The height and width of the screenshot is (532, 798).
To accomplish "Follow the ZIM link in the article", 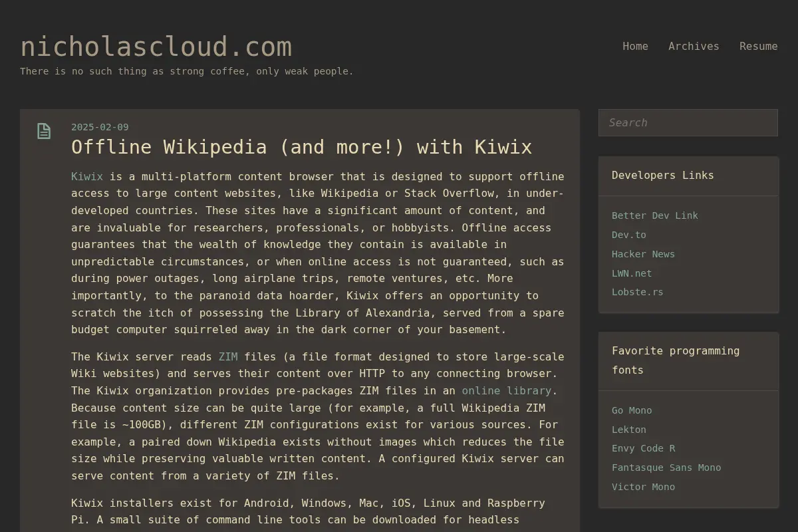I will click(x=228, y=356).
